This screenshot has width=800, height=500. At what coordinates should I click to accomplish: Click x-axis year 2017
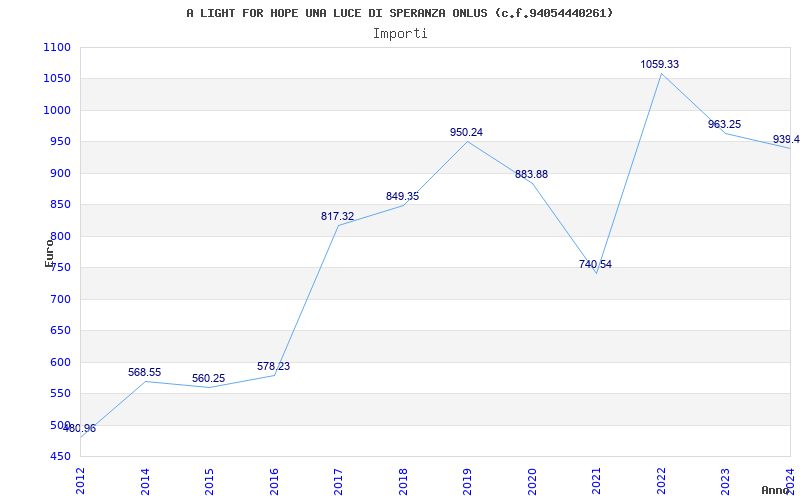tap(338, 481)
